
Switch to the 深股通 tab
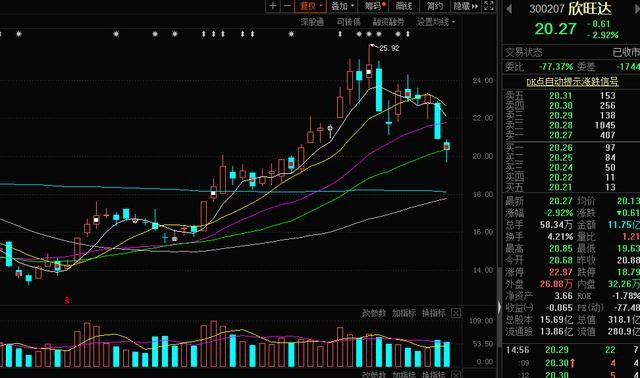point(312,22)
